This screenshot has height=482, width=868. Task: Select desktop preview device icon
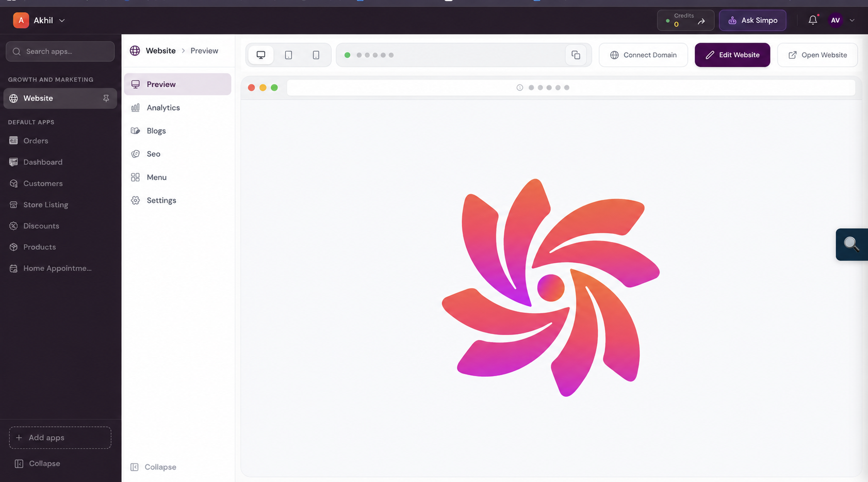pos(261,55)
